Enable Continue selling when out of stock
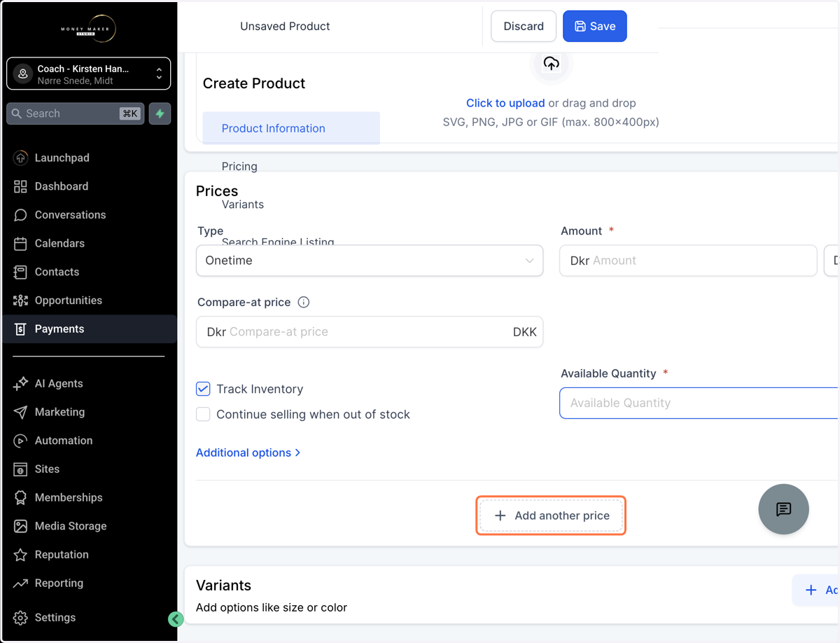Viewport: 840px width, 643px height. 203,414
